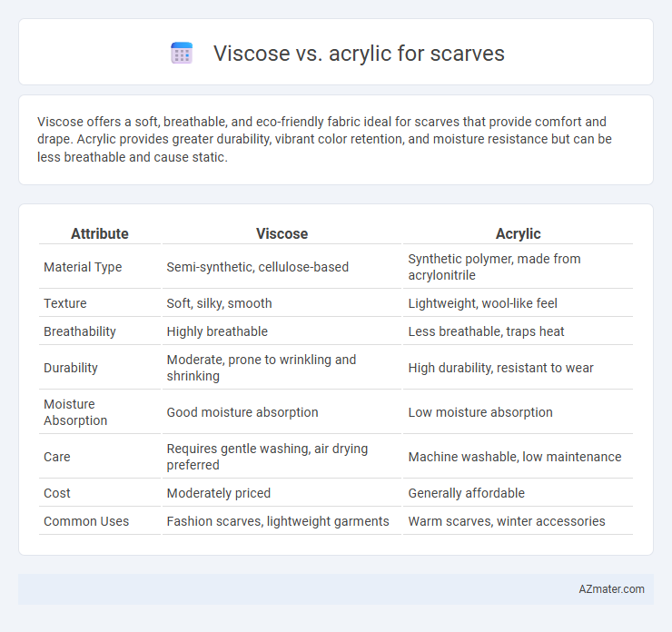The image size is (672, 632).
Task: Click the 'Common Uses' row label
Action: (86, 521)
